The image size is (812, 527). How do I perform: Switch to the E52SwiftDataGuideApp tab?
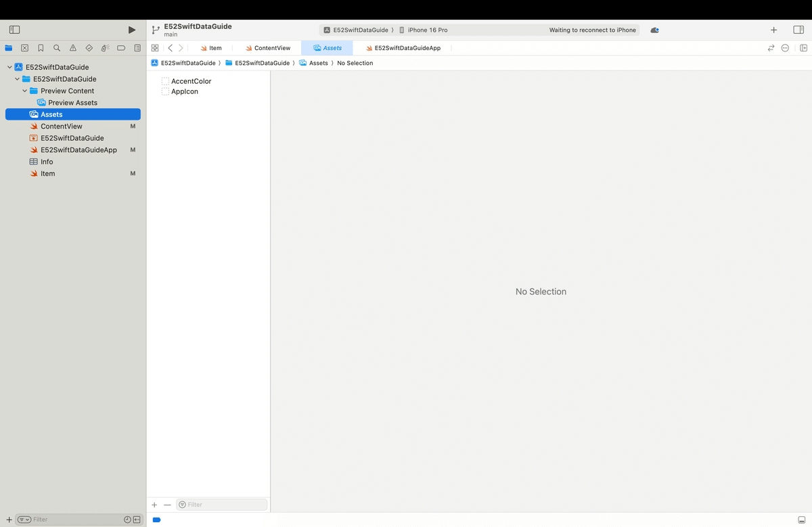click(403, 48)
